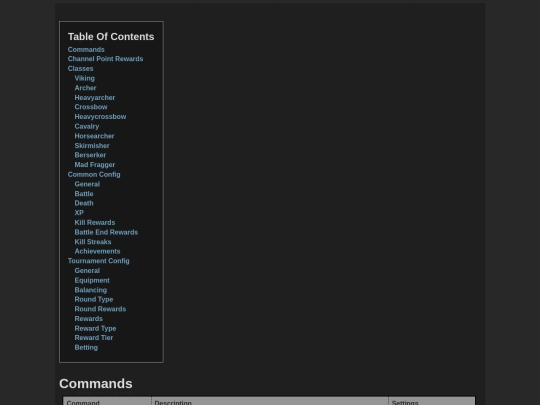Go to the Equipment link

pos(92,280)
